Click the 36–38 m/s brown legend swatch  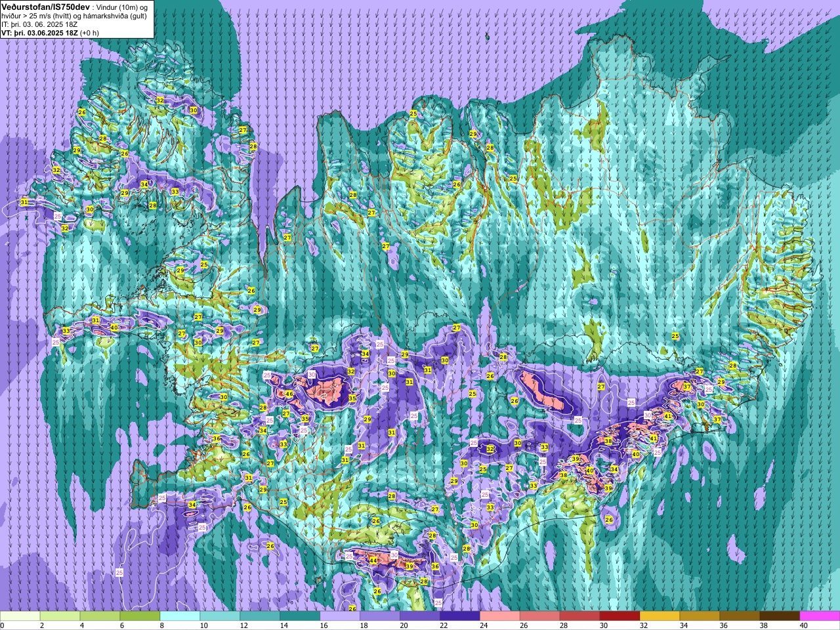tap(740, 616)
